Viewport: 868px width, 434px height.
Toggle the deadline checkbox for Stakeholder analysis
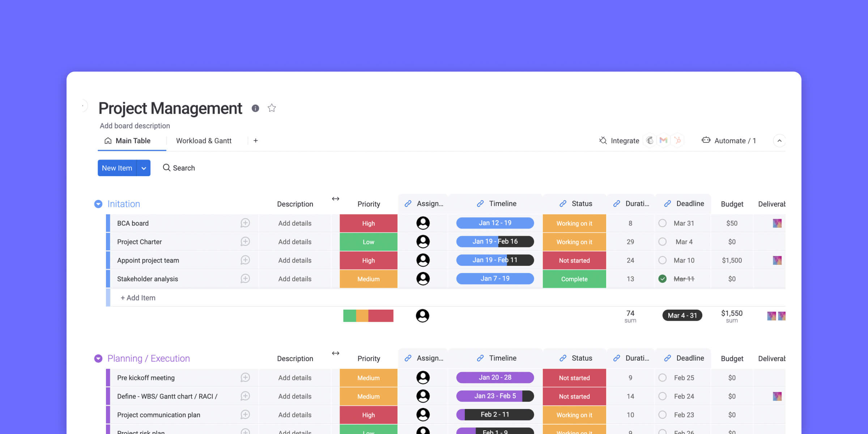(662, 278)
